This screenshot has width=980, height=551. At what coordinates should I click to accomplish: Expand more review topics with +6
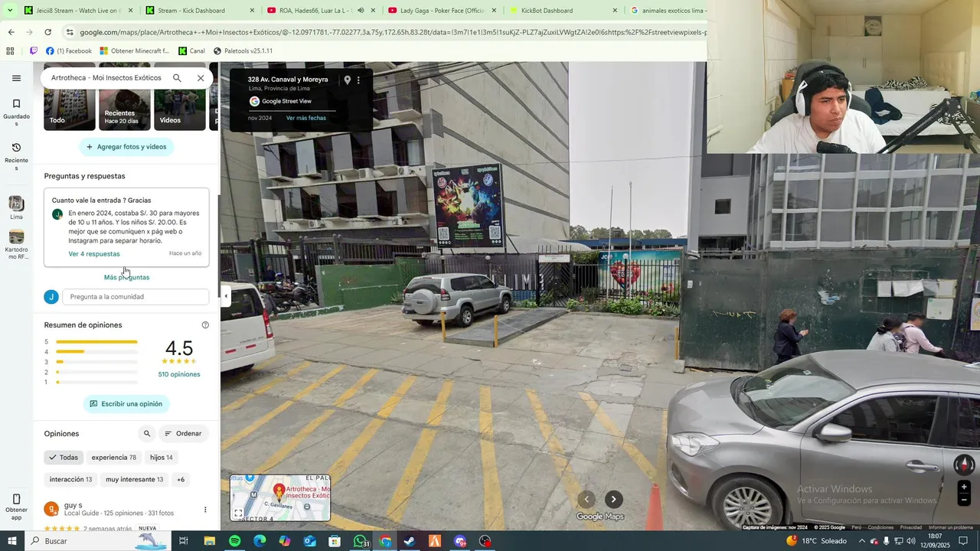click(181, 480)
